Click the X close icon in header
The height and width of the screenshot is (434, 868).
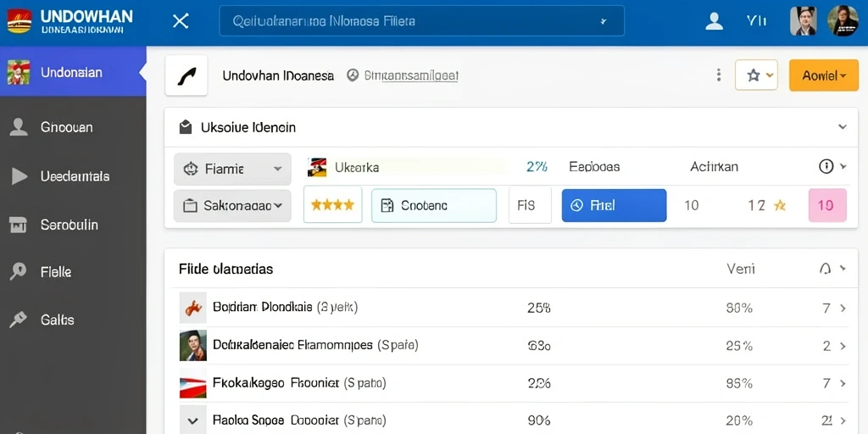click(181, 21)
